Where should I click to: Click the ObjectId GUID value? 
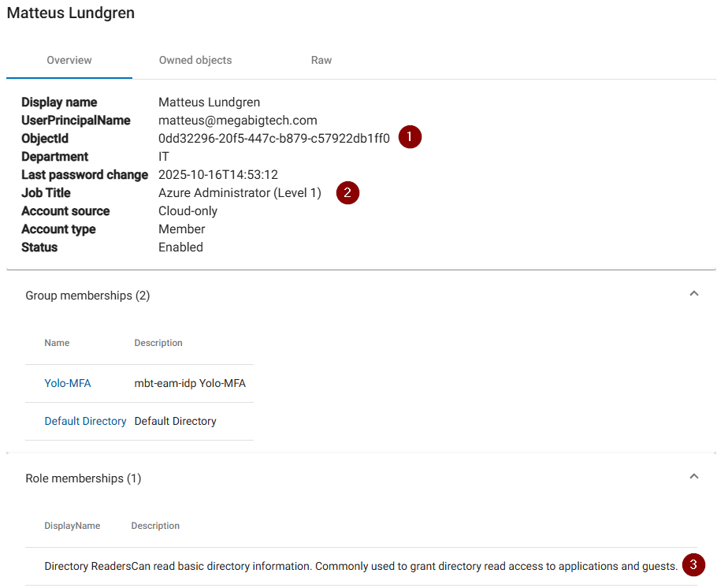tap(273, 139)
